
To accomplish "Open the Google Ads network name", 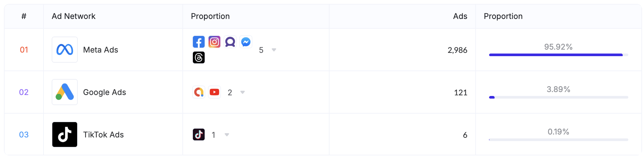I will (105, 92).
